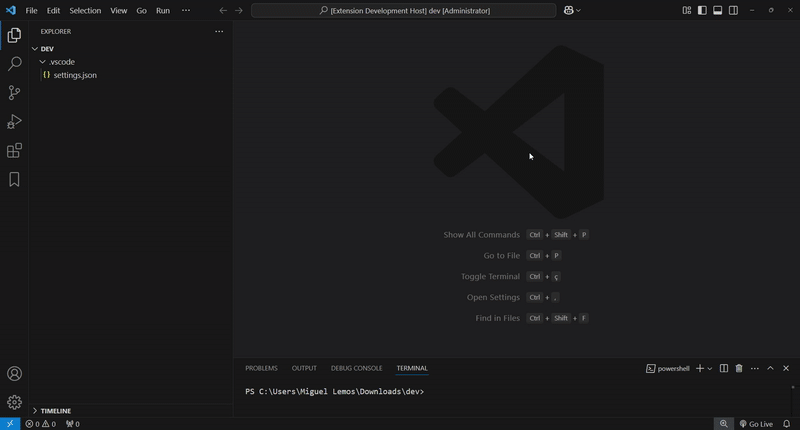Show more menu items ellipsis
The image size is (800, 430).
(x=186, y=10)
